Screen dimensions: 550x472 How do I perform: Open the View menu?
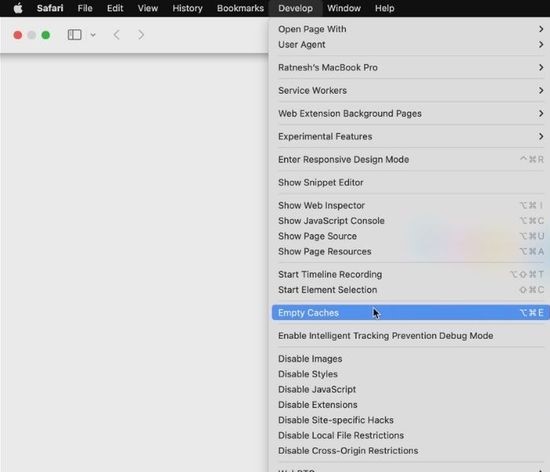[148, 8]
